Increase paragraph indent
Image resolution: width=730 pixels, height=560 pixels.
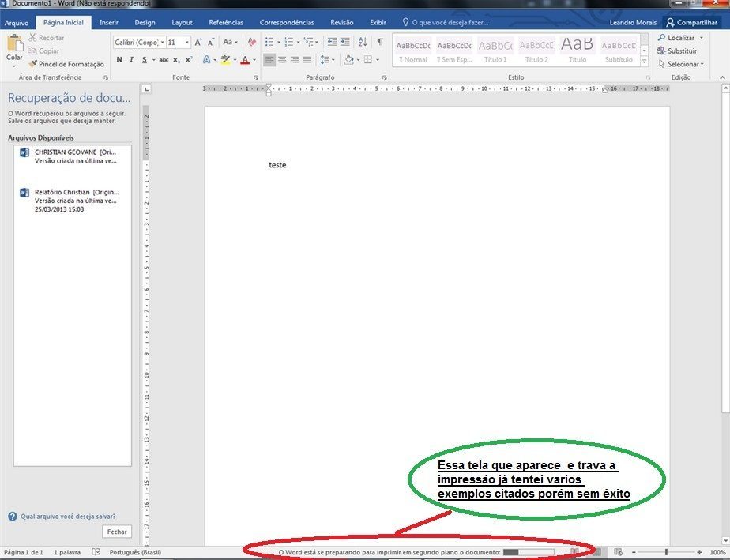pos(345,43)
